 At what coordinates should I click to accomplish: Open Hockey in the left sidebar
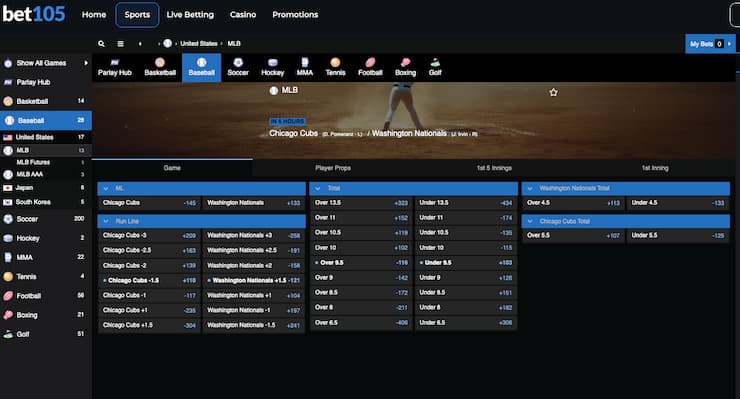tap(45, 238)
